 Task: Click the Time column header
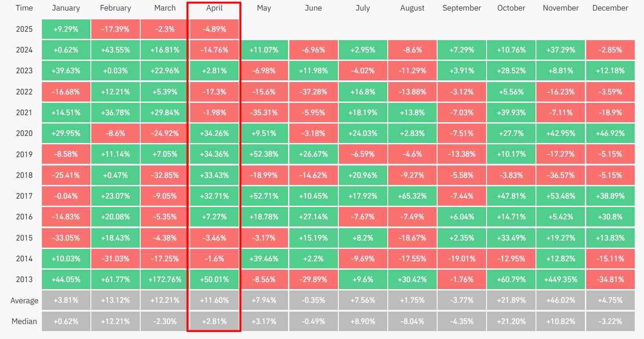[x=24, y=8]
